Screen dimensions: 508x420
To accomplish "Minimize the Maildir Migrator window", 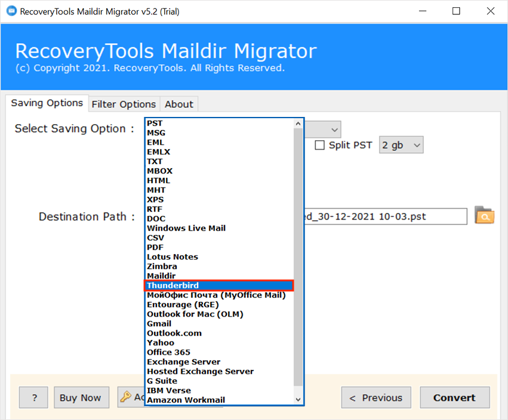I will coord(423,11).
